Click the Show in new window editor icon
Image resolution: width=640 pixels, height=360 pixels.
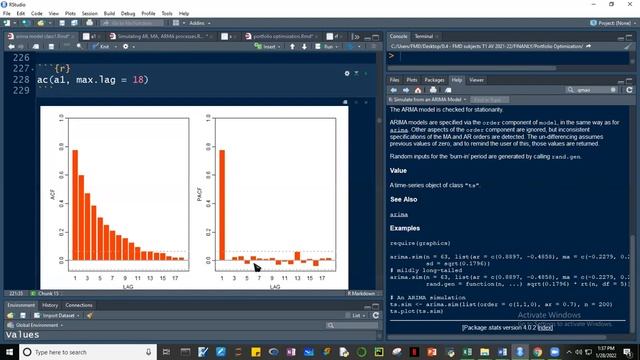(36, 47)
